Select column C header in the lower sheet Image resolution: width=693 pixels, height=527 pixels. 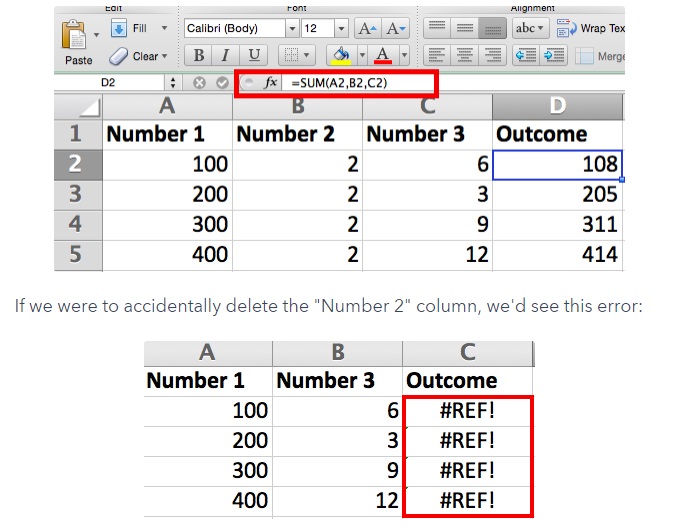[468, 353]
